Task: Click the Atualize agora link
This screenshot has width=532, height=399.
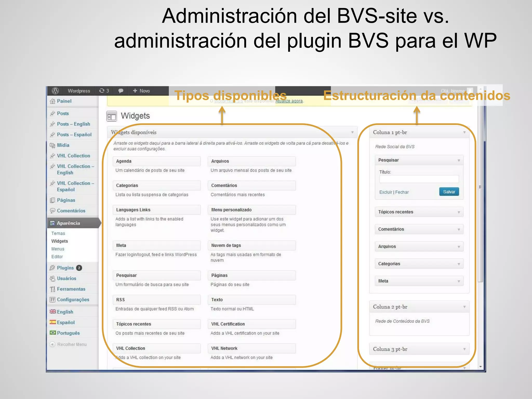Action: click(x=289, y=101)
